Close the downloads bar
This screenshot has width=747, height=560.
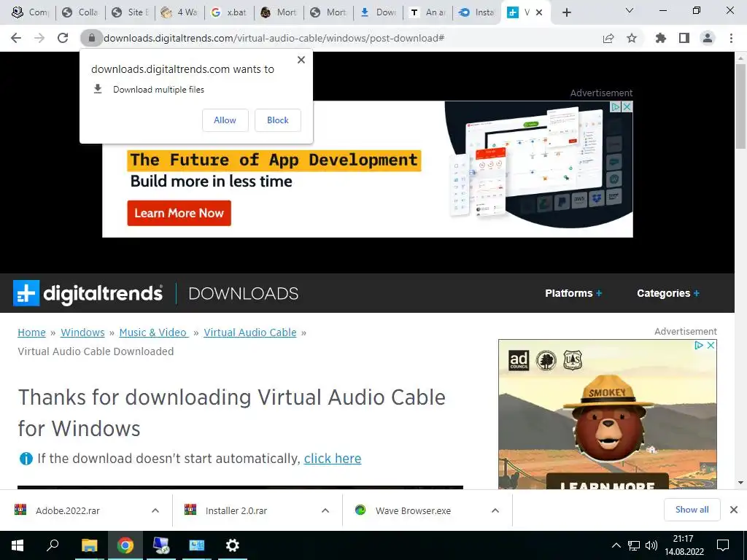click(x=734, y=510)
